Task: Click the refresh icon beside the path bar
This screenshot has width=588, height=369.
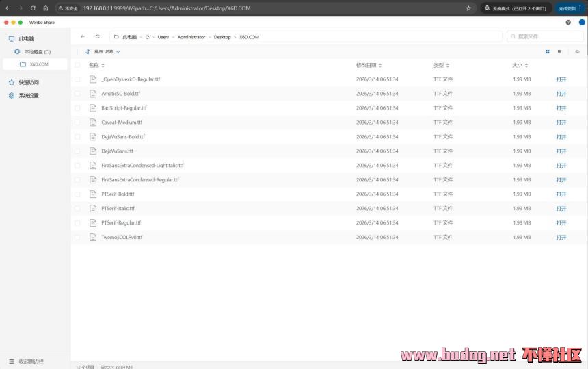Action: tap(98, 36)
